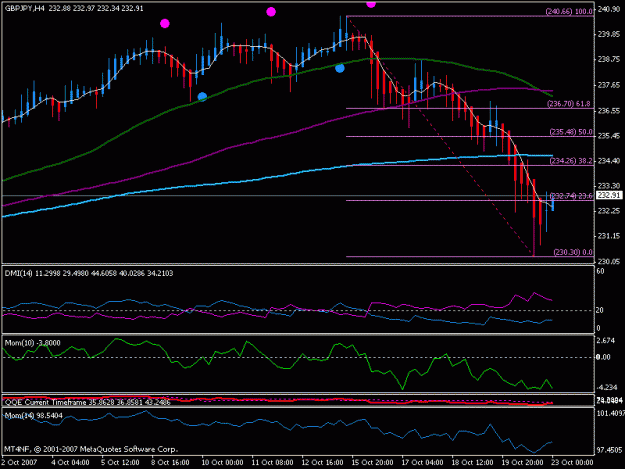Click the blue dot below 10 Oct candles

click(202, 96)
